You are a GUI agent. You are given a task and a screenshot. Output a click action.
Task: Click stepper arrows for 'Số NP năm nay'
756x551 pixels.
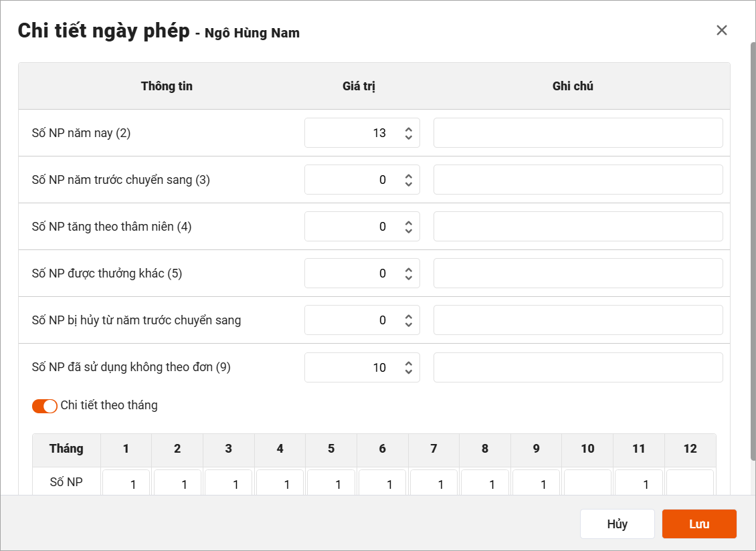tap(408, 133)
